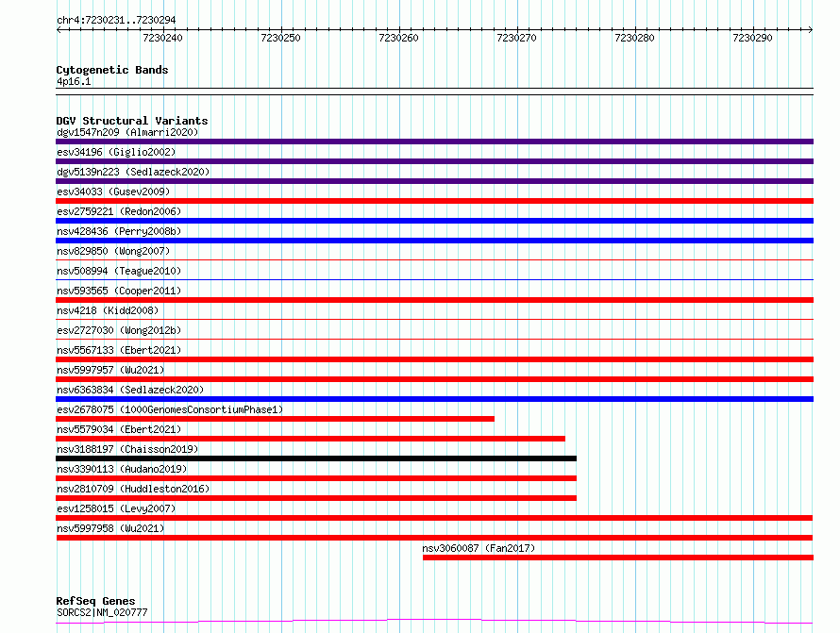Open variant nsv5997958 (Wu2021) label
Viewport: 840px width, 633px height.
(110, 528)
